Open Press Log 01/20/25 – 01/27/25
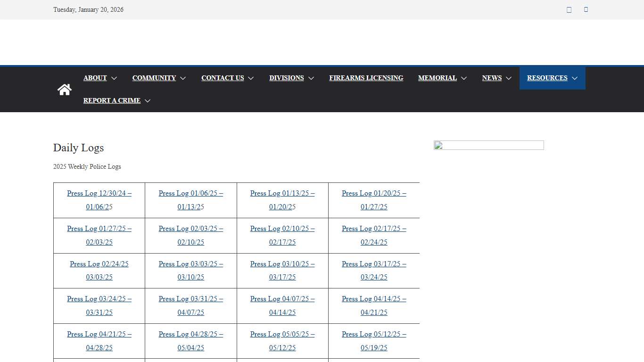Image resolution: width=644 pixels, height=362 pixels. 374,200
